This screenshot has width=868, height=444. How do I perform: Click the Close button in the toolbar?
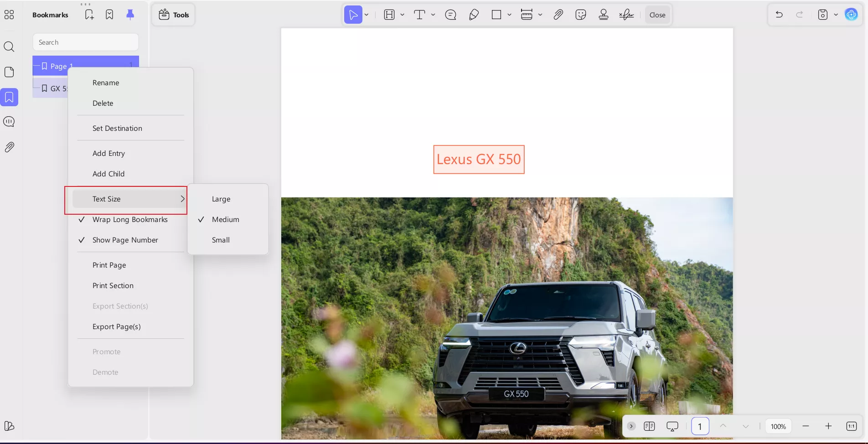click(x=657, y=15)
